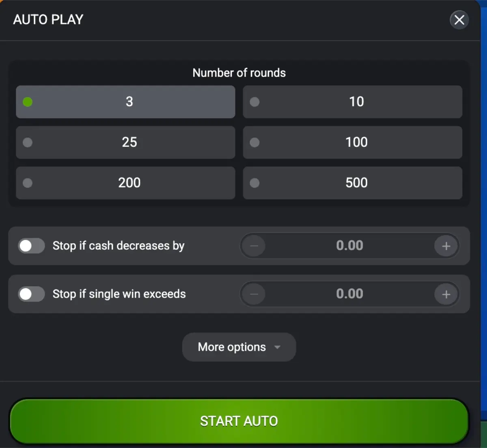Click plus icon for single win limit

pos(446,294)
